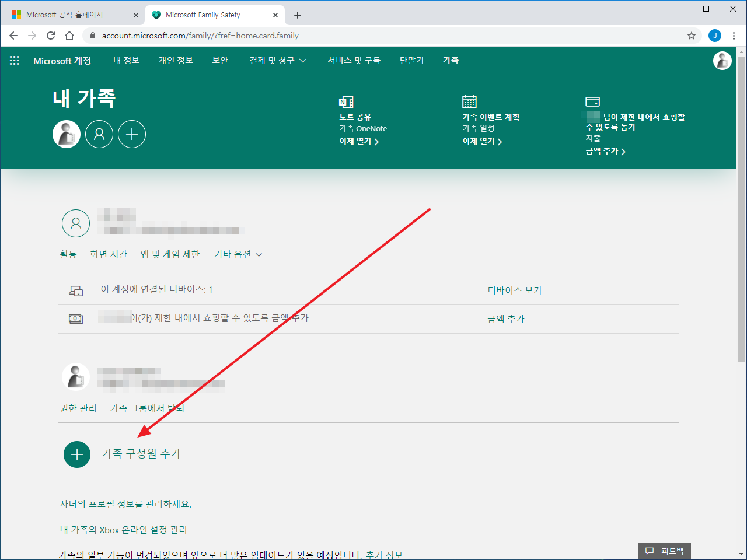
Task: Click 이제 열기 under 가족 일정
Action: tap(482, 141)
